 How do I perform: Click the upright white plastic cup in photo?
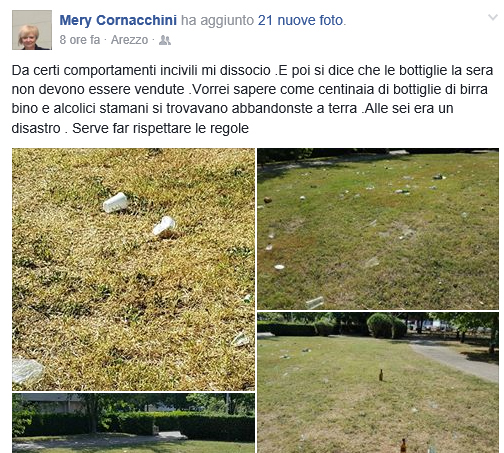116,203
